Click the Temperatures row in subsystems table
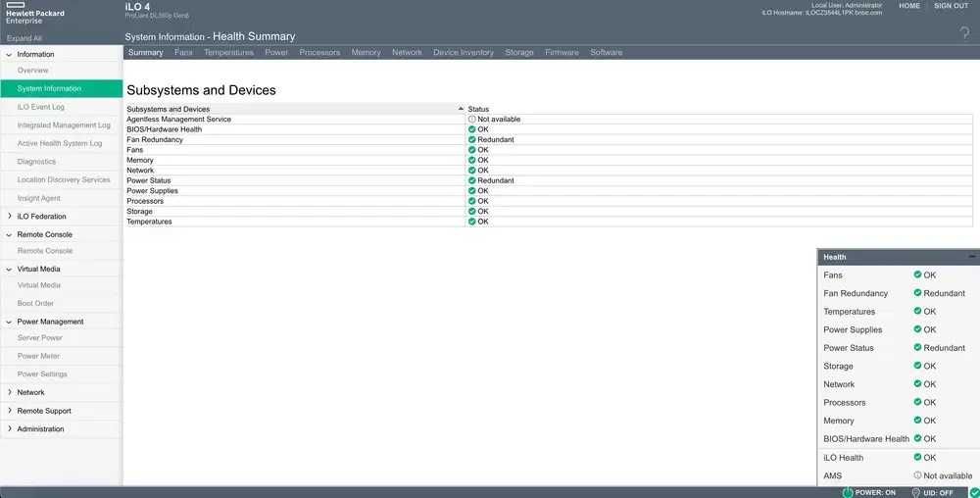Screen dimensions: 980x498 [549, 222]
